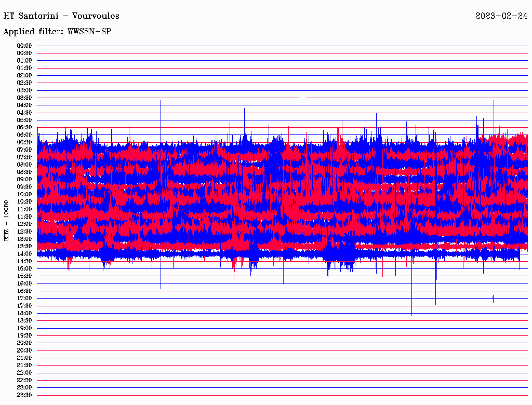Click the 22:30 time label

pyautogui.click(x=24, y=380)
